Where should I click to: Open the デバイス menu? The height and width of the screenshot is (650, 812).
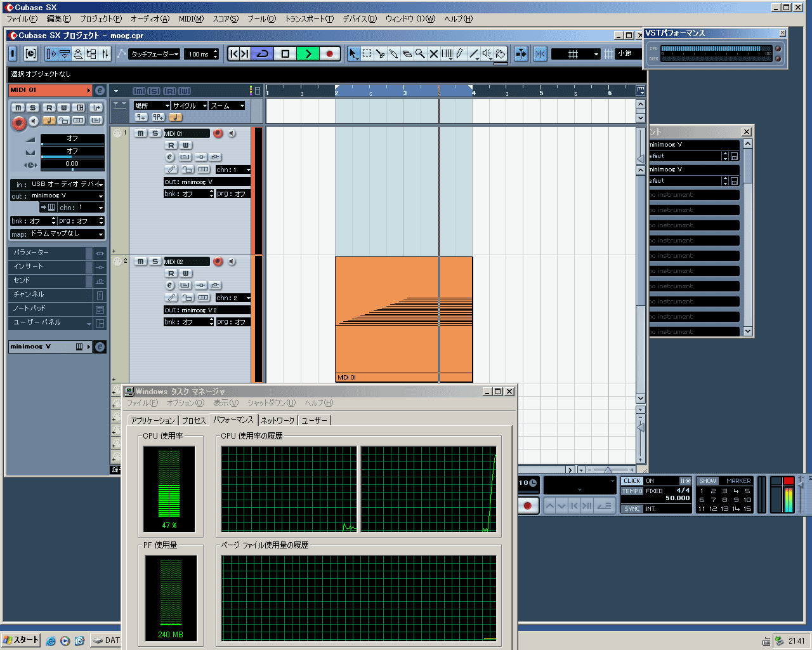click(360, 19)
